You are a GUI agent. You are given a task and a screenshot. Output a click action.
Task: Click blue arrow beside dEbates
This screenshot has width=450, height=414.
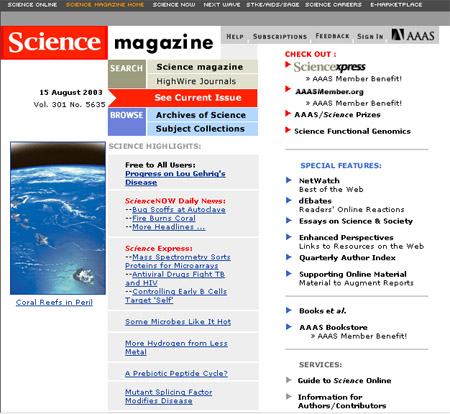click(289, 200)
